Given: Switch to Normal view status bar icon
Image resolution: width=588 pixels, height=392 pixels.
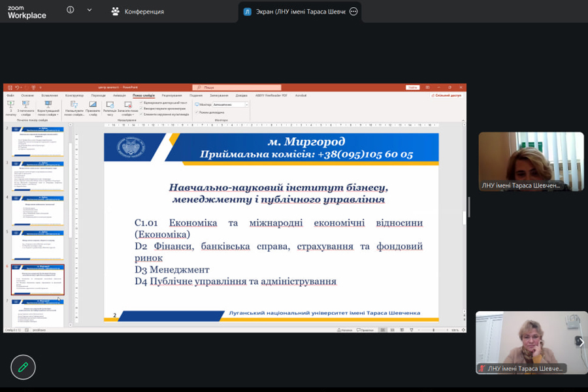Looking at the screenshot, I should pos(382,330).
